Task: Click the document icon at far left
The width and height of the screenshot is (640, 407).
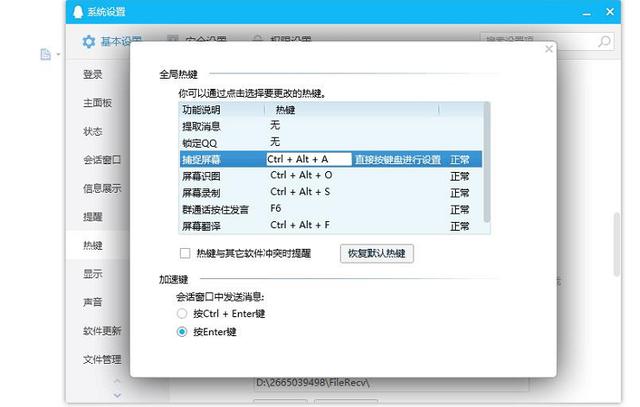Action: click(x=45, y=54)
